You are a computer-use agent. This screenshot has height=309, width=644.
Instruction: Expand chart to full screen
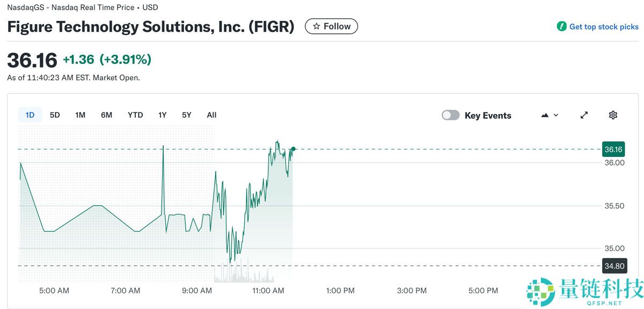click(x=584, y=115)
